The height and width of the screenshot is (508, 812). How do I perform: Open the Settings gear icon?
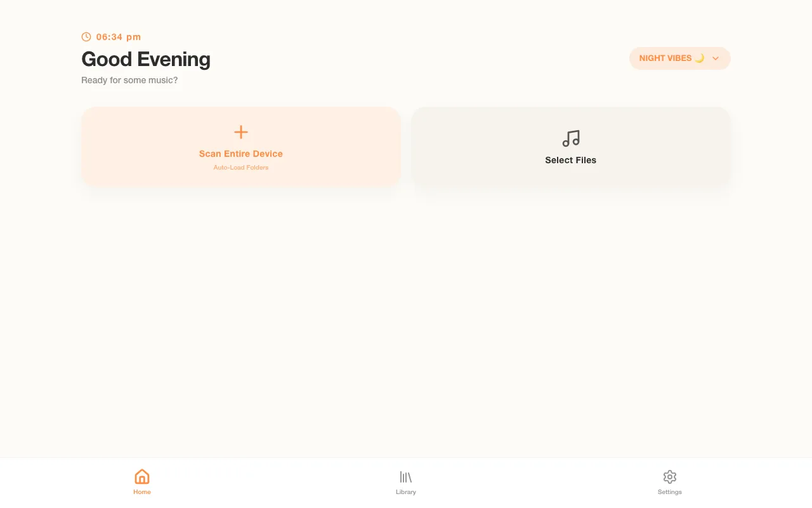click(670, 477)
